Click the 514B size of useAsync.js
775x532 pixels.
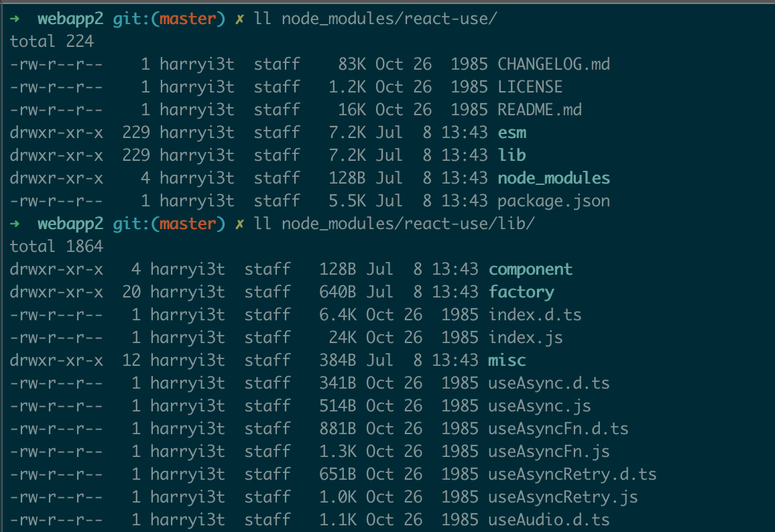coord(338,405)
